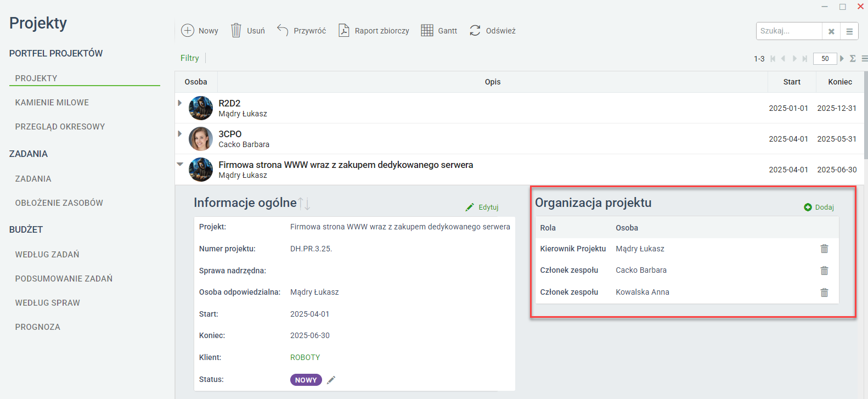Click Edytuj in Informacje ogólne
The image size is (868, 399).
[482, 207]
